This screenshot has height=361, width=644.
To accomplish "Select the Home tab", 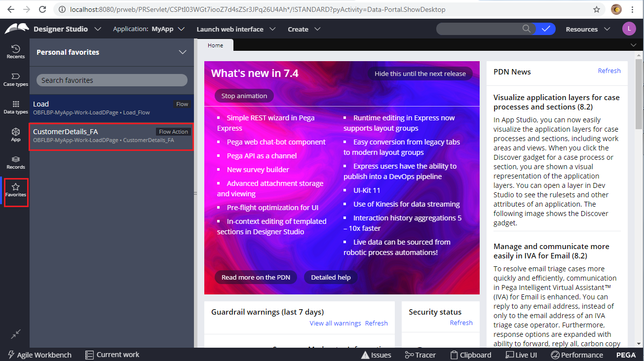I will tap(215, 45).
